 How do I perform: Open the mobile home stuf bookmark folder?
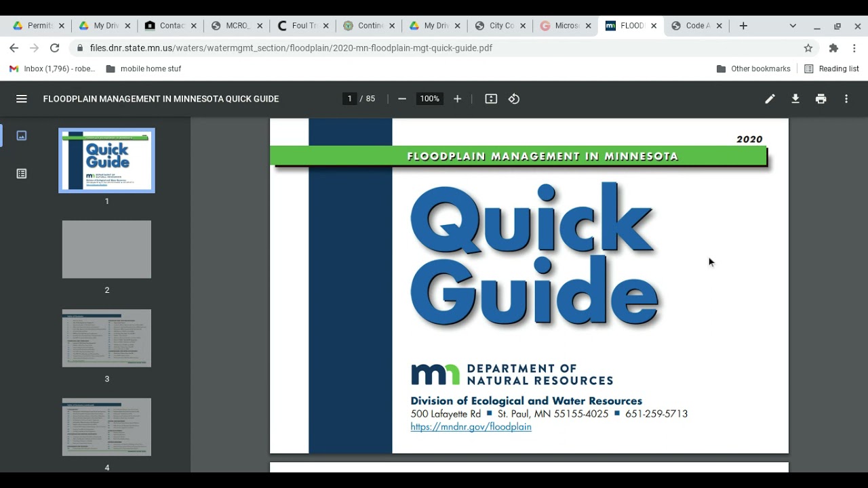(144, 68)
